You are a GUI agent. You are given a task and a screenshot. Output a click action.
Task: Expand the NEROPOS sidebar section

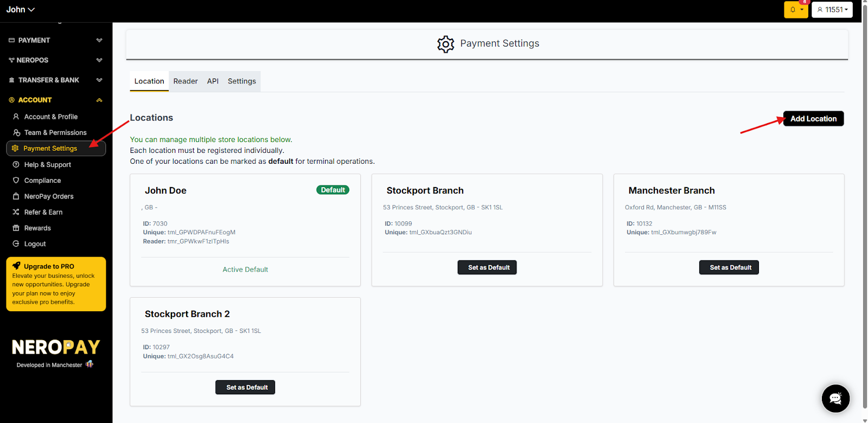[x=99, y=60]
